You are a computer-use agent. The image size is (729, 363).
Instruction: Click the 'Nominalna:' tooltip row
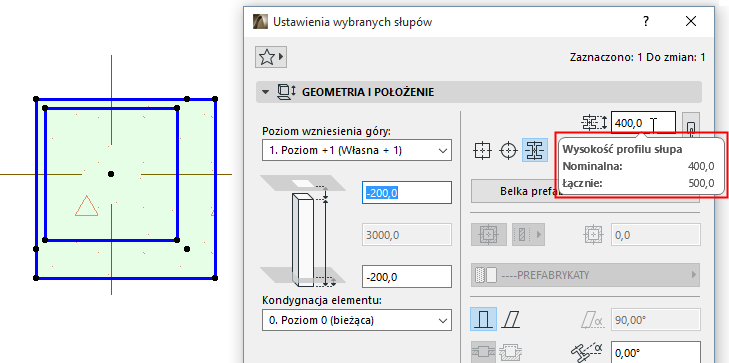(639, 166)
